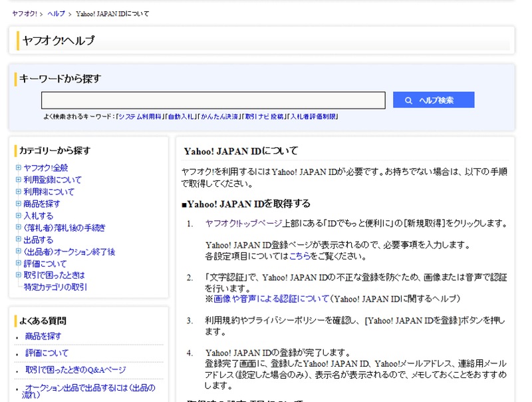Click the ヤフオク!トップページ link in step 1
This screenshot has width=532, height=402.
click(x=243, y=224)
